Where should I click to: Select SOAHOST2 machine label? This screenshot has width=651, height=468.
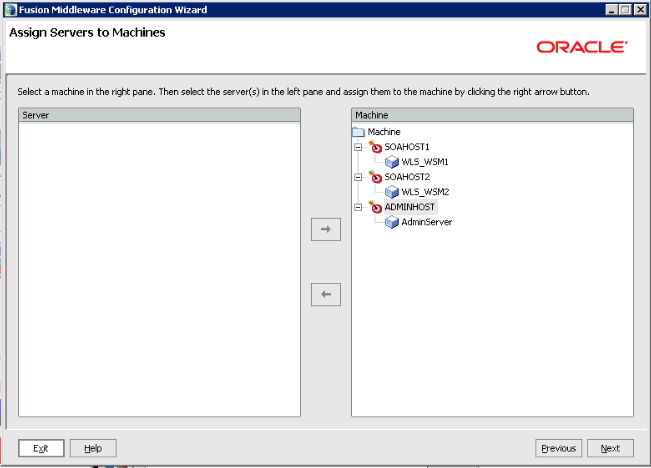(407, 177)
